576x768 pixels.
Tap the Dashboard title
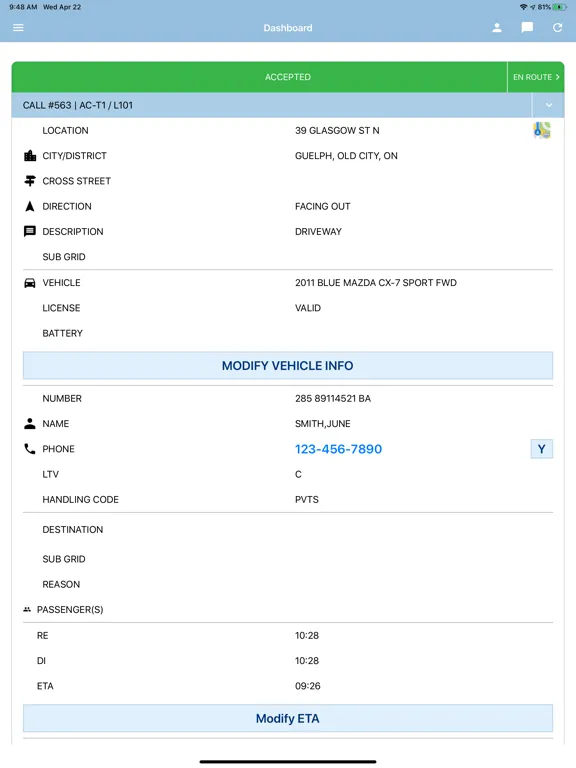288,28
